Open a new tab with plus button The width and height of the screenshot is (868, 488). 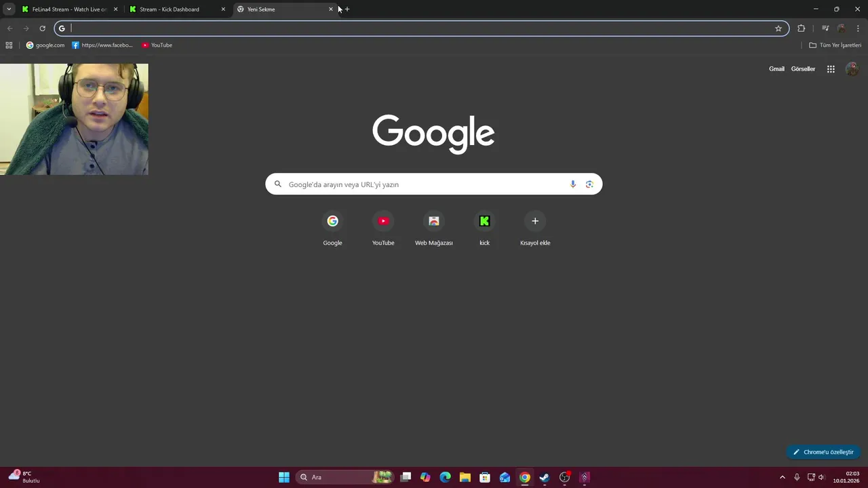coord(347,9)
